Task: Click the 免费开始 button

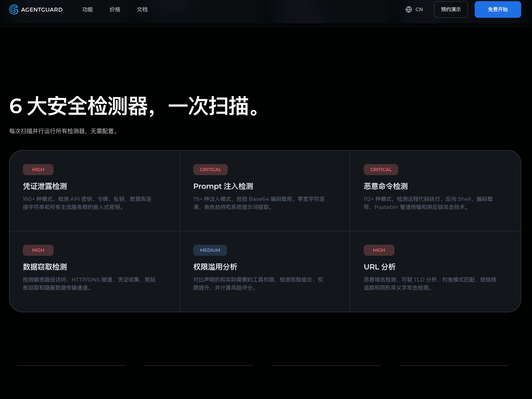Action: point(498,9)
